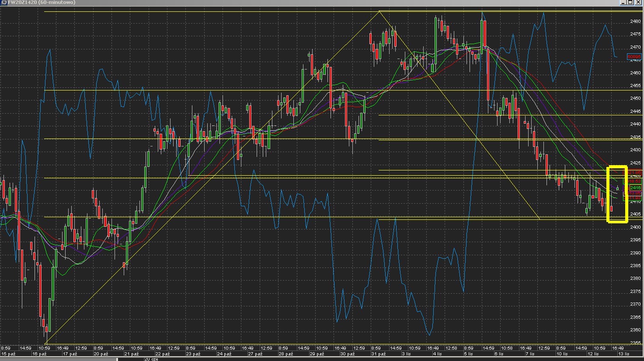Select the blue-boxed 60895 indicator value label
Viewport: 644px width, 361px height.
pyautogui.click(x=634, y=57)
